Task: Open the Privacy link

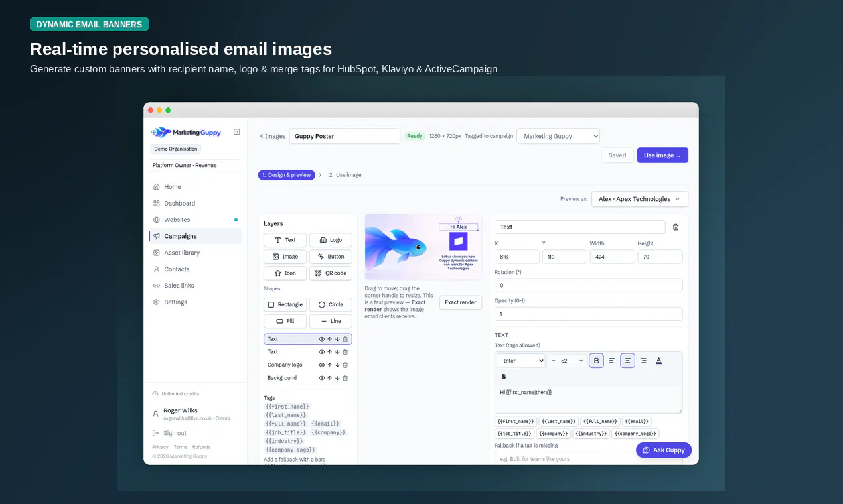Action: 160,447
